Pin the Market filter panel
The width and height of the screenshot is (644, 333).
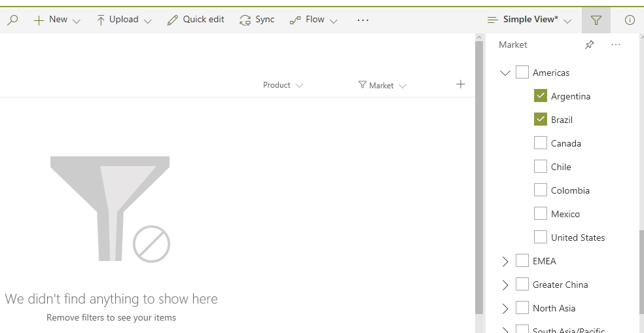(589, 44)
